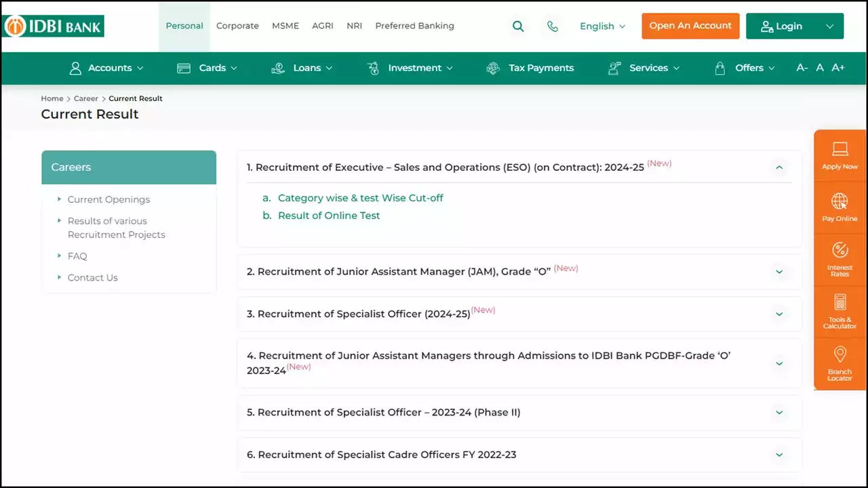Image resolution: width=868 pixels, height=488 pixels.
Task: Open Branch Locator pin icon
Action: point(840,354)
